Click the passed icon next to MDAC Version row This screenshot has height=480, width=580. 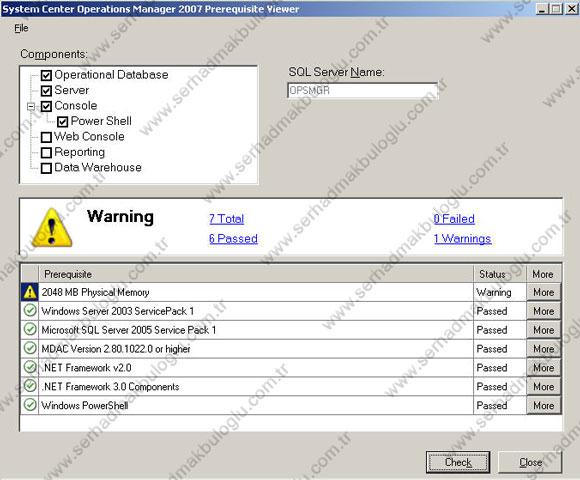tap(30, 348)
